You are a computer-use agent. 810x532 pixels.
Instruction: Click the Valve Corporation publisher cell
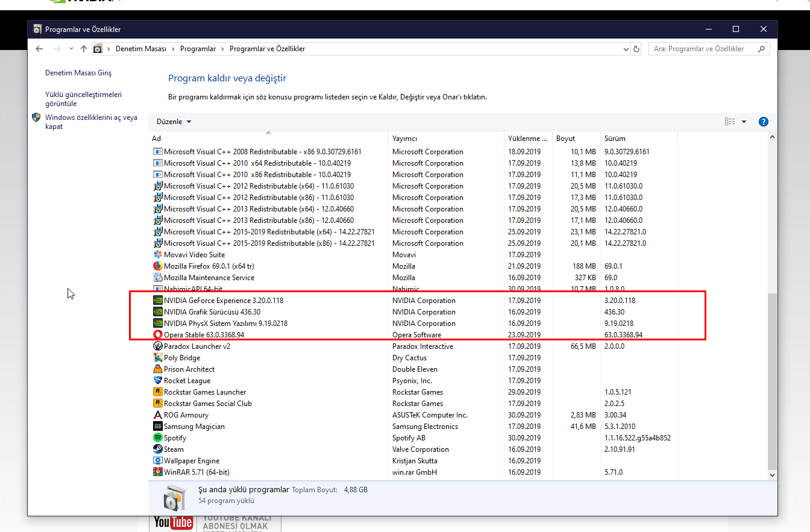(421, 449)
